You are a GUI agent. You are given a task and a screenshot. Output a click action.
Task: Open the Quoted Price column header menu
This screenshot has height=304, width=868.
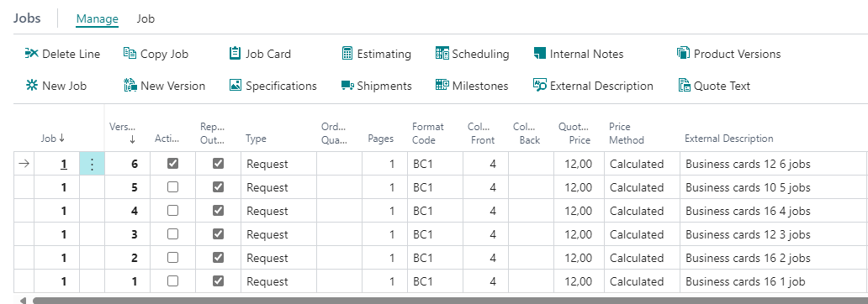click(x=574, y=134)
